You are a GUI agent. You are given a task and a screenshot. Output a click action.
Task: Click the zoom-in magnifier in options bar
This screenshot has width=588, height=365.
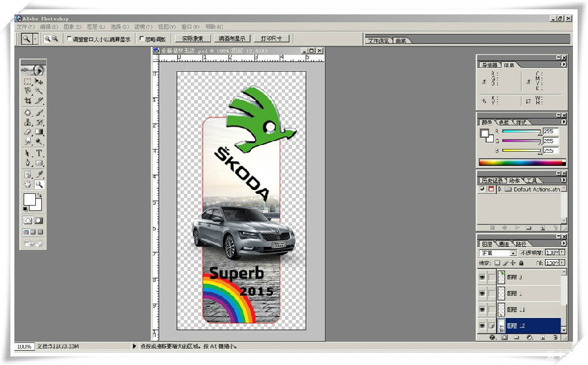point(47,39)
